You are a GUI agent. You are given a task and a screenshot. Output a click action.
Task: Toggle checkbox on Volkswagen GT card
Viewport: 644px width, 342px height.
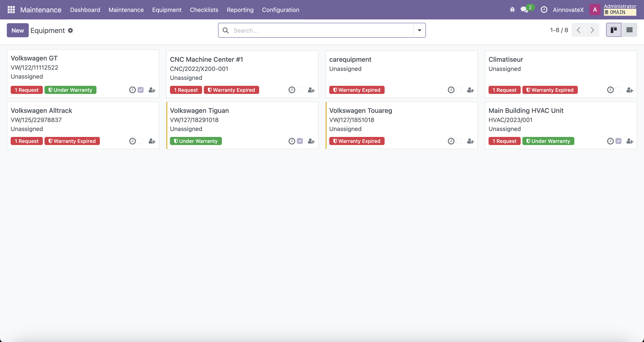click(x=141, y=90)
